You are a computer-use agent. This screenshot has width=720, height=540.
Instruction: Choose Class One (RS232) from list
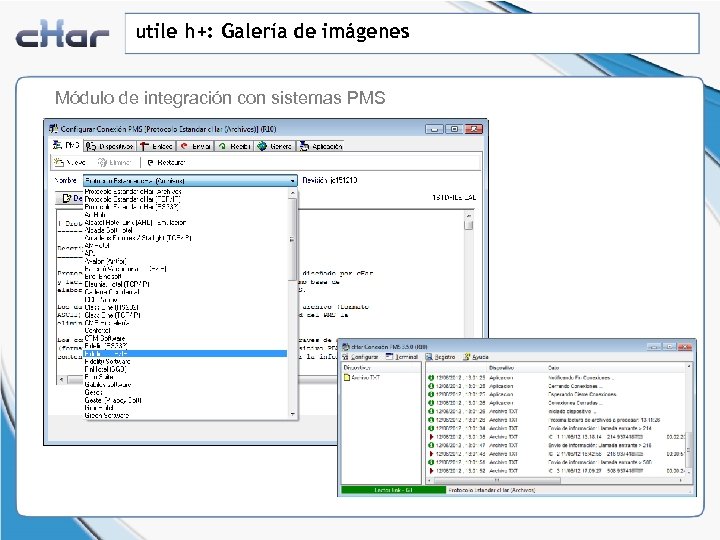(x=112, y=308)
